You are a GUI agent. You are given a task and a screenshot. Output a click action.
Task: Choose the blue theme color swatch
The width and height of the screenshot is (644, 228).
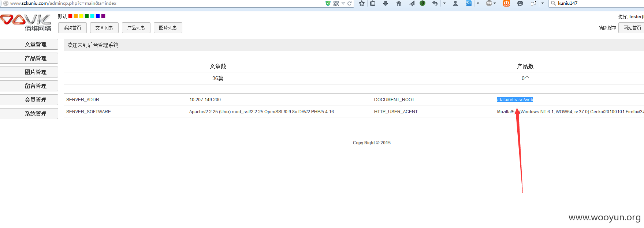(98, 16)
